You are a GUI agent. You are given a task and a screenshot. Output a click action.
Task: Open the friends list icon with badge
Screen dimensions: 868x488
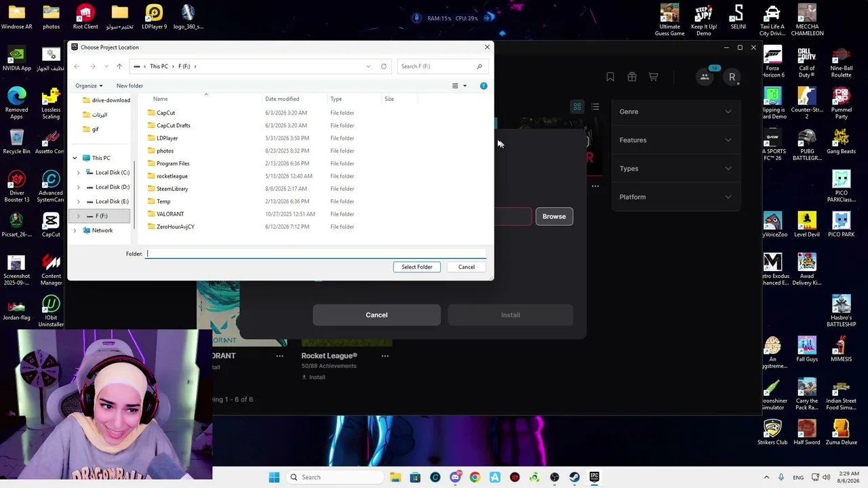(x=705, y=77)
